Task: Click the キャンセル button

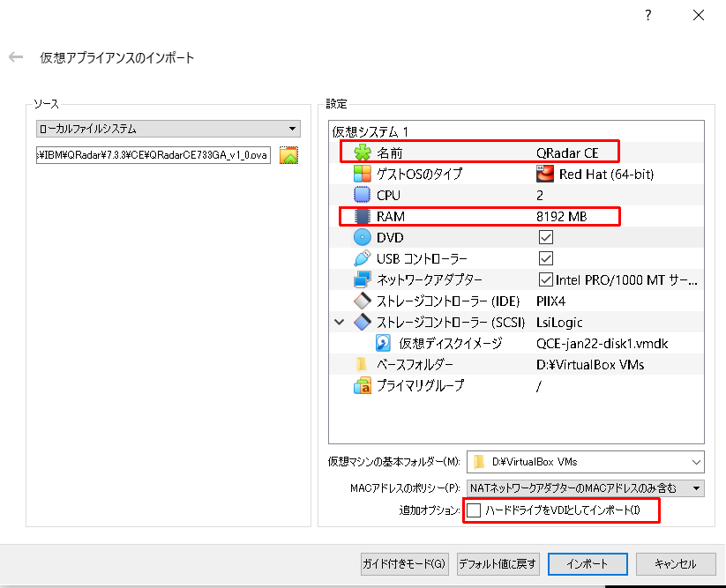Action: (x=676, y=564)
